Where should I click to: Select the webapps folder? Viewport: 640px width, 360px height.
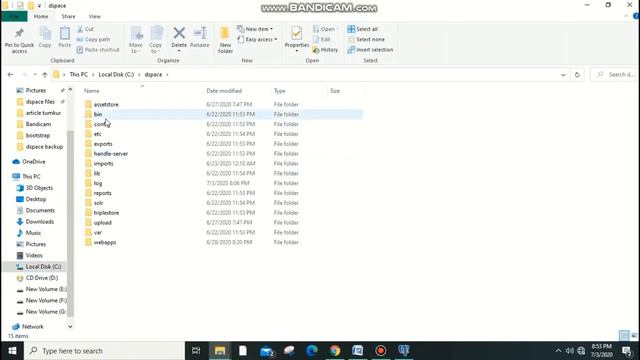coord(105,242)
